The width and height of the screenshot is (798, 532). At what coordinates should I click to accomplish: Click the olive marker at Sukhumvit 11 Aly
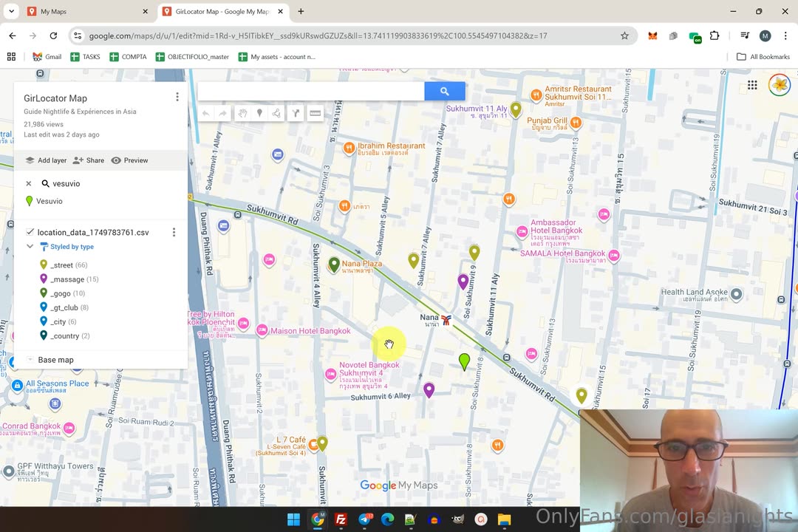516,109
